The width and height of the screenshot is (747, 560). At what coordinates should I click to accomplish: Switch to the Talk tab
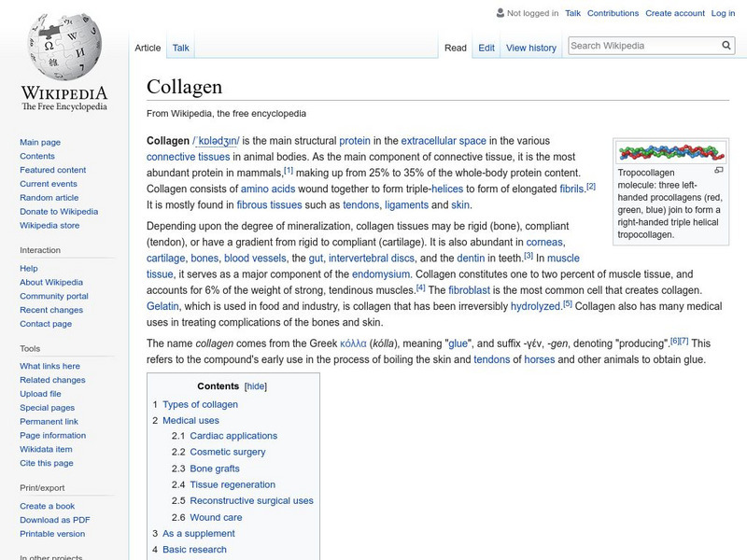pyautogui.click(x=179, y=47)
